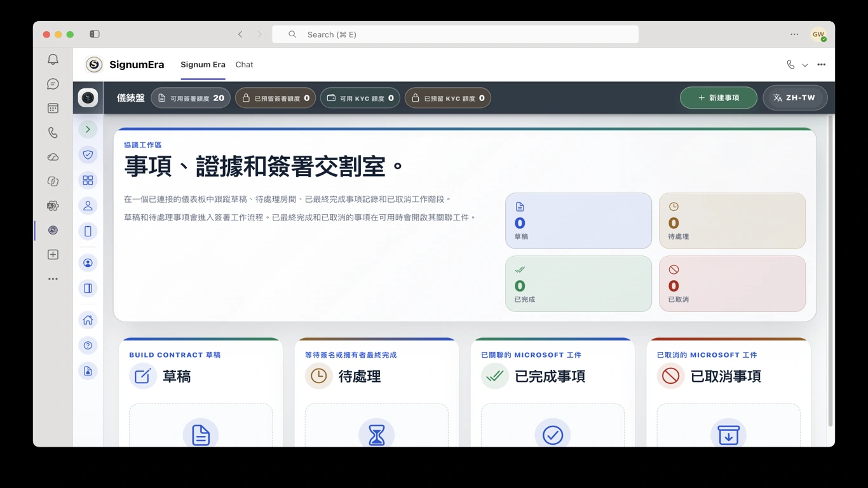Screen dimensions: 868x488
Task: Open help question mark icon in sidebar
Action: pyautogui.click(x=88, y=346)
